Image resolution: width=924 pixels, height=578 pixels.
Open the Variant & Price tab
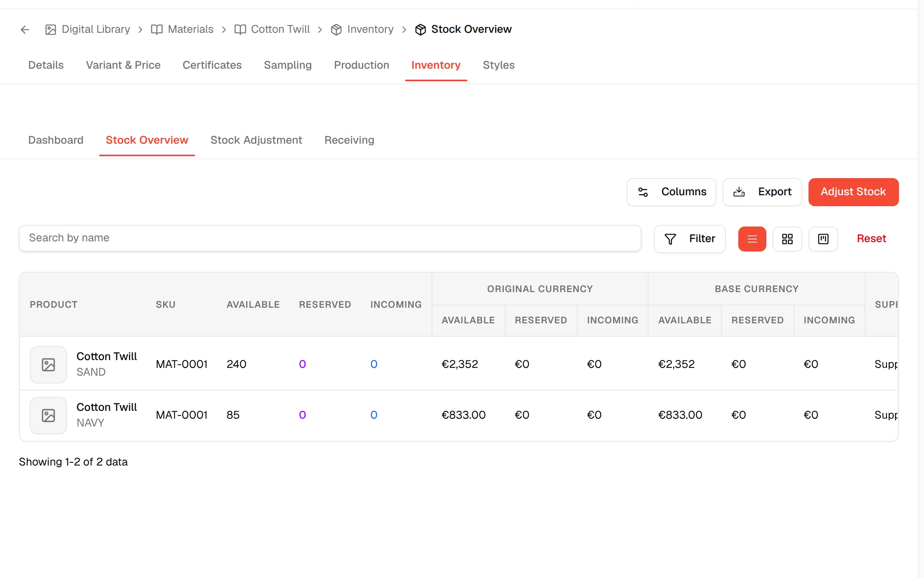(x=123, y=65)
